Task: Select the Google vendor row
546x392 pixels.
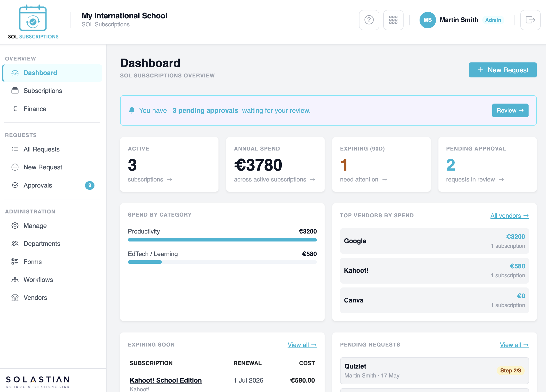Action: 434,241
